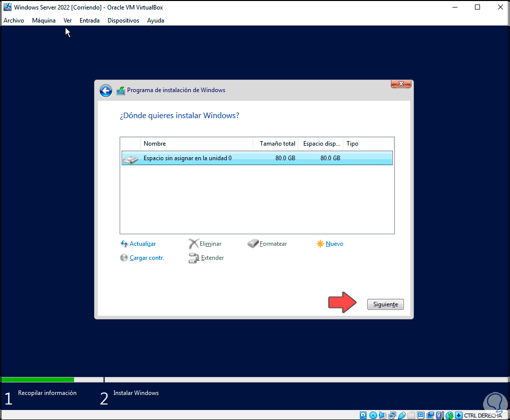Open the Ver menu
This screenshot has height=420, width=510.
pyautogui.click(x=68, y=21)
